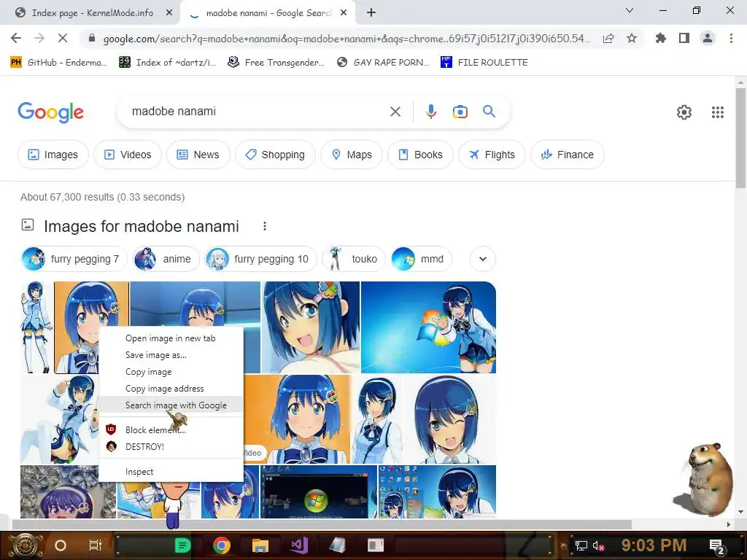
Task: Expand more image filter chips
Action: [x=483, y=259]
